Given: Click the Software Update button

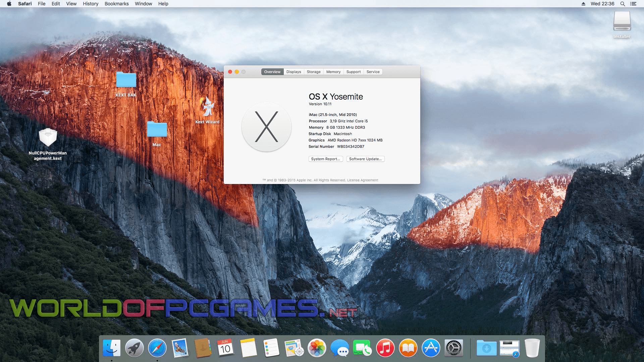Looking at the screenshot, I should point(365,159).
